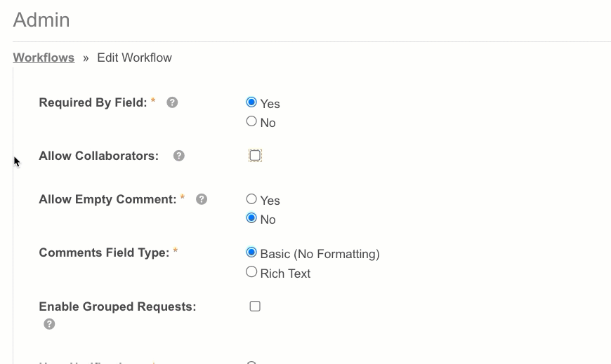Click the Allow Empty Comment label
This screenshot has width=611, height=364.
107,199
